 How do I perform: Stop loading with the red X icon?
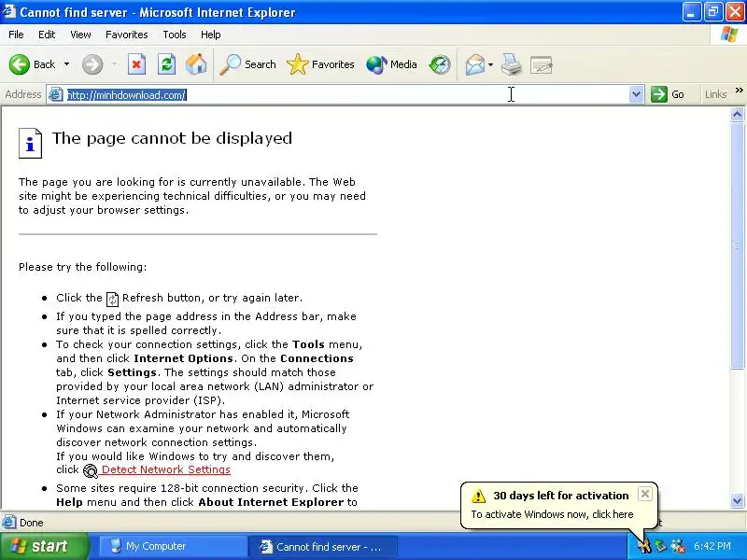click(136, 64)
